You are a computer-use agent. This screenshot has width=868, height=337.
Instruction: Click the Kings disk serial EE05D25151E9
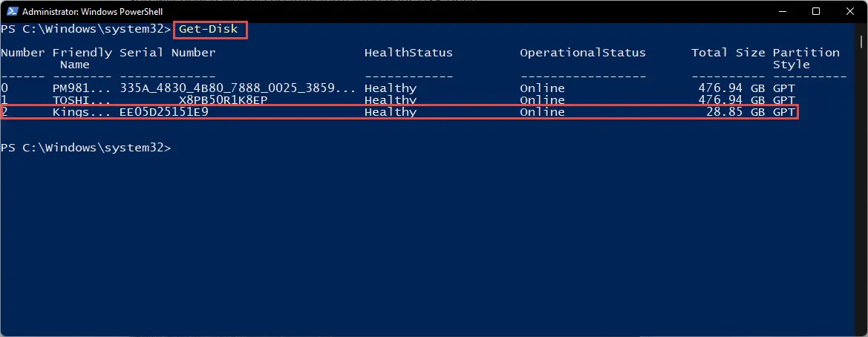coord(164,112)
